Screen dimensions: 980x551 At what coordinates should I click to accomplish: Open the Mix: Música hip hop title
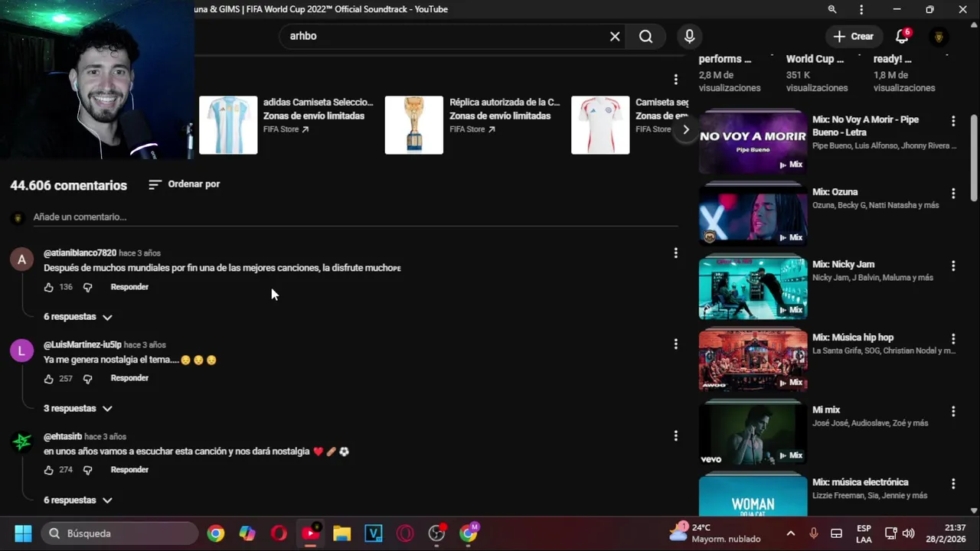pos(853,337)
